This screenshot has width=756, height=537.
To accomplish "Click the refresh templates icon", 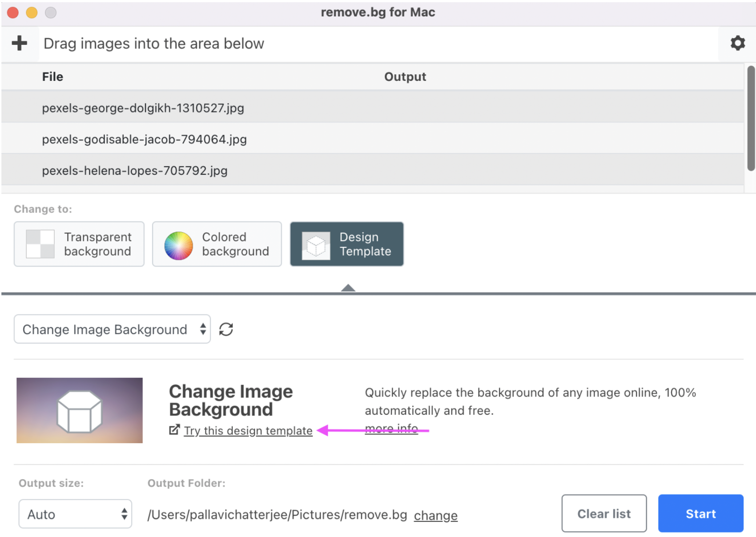I will [x=226, y=329].
